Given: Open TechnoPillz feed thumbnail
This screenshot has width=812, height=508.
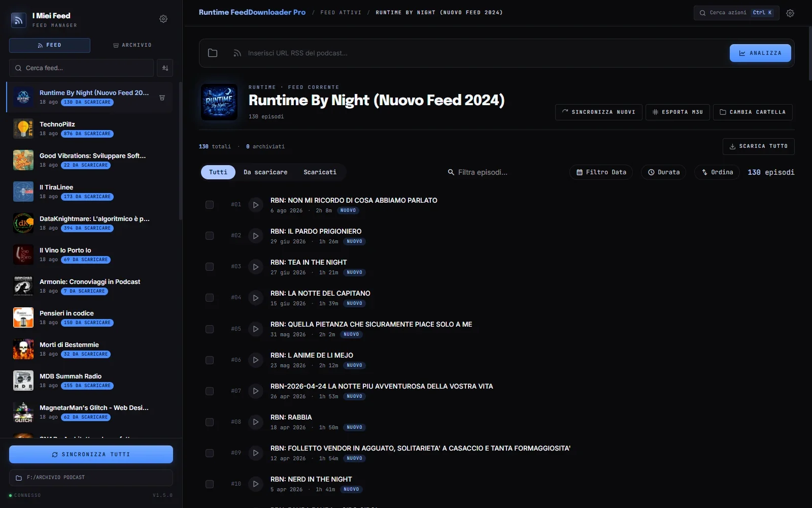Looking at the screenshot, I should coord(23,129).
